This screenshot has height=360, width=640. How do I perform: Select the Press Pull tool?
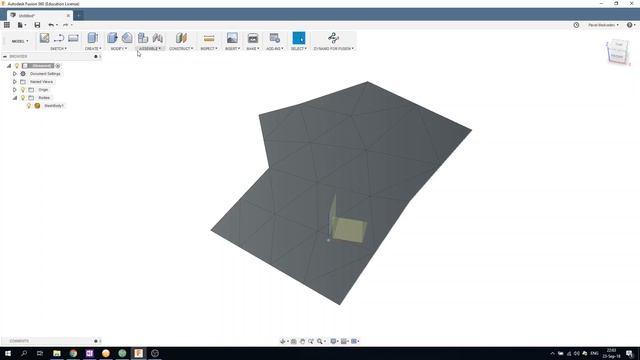click(x=112, y=38)
